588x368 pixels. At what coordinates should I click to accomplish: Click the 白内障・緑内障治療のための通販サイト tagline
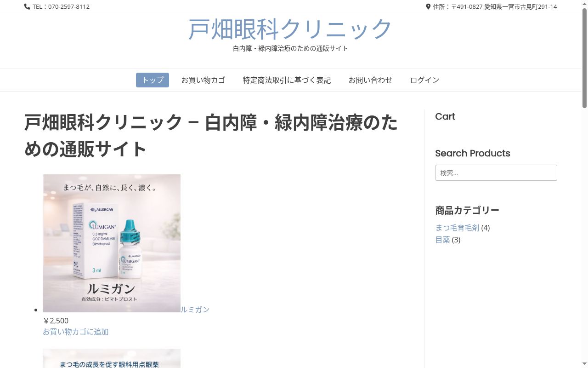[290, 48]
